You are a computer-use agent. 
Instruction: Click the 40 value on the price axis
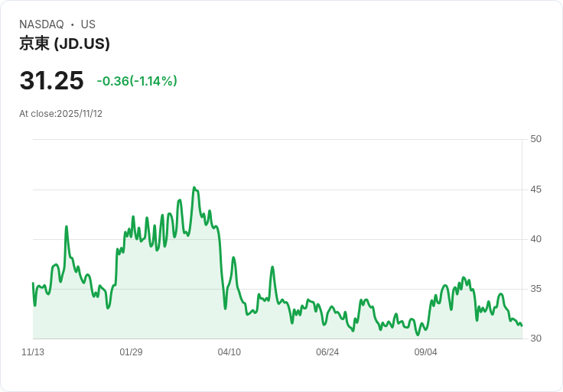click(535, 239)
